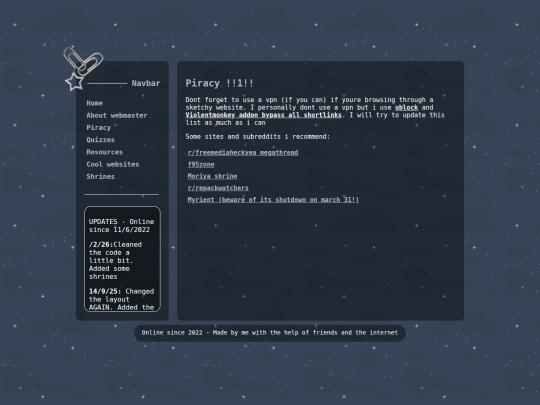
Task: Open the Quizzes page
Action: pos(100,140)
